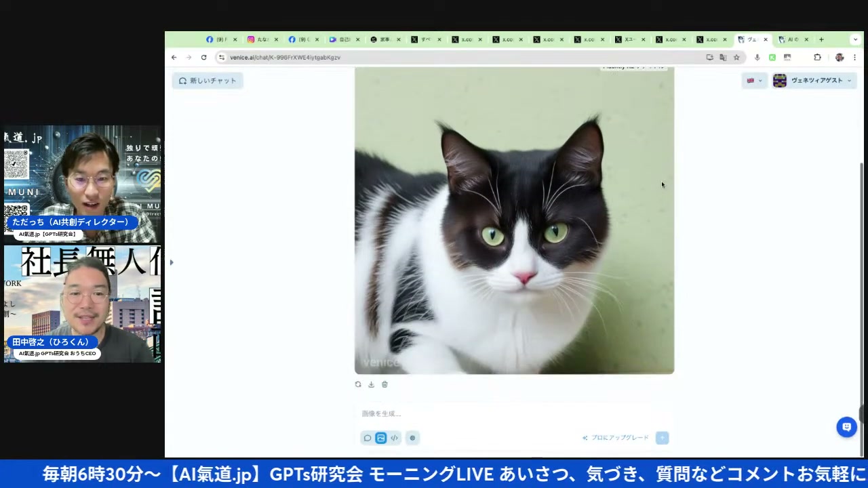The image size is (868, 488).
Task: Delete the generated image with trash icon
Action: point(384,384)
